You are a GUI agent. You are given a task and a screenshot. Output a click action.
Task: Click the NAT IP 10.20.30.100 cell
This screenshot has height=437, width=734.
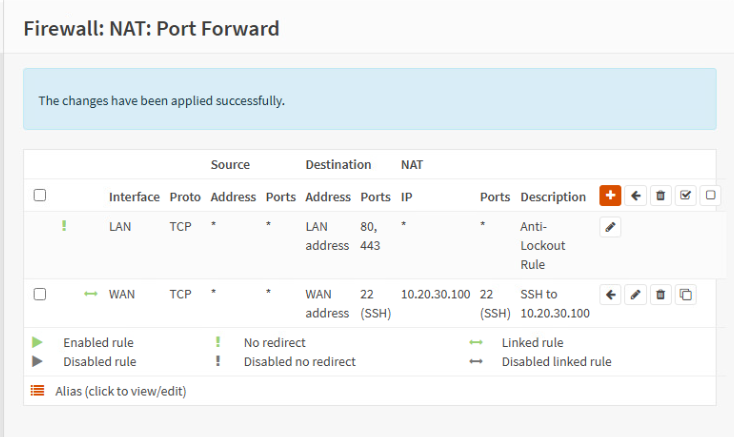pyautogui.click(x=435, y=294)
